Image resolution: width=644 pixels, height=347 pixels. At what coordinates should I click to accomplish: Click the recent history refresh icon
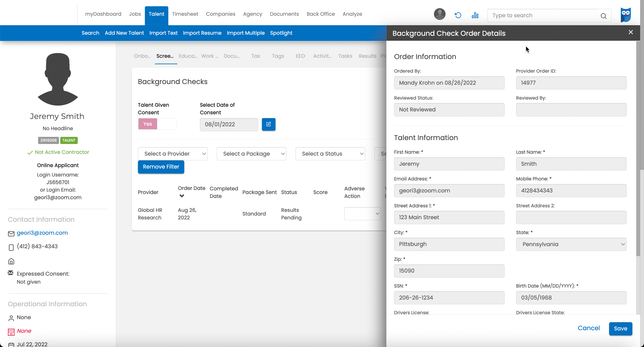tap(458, 15)
